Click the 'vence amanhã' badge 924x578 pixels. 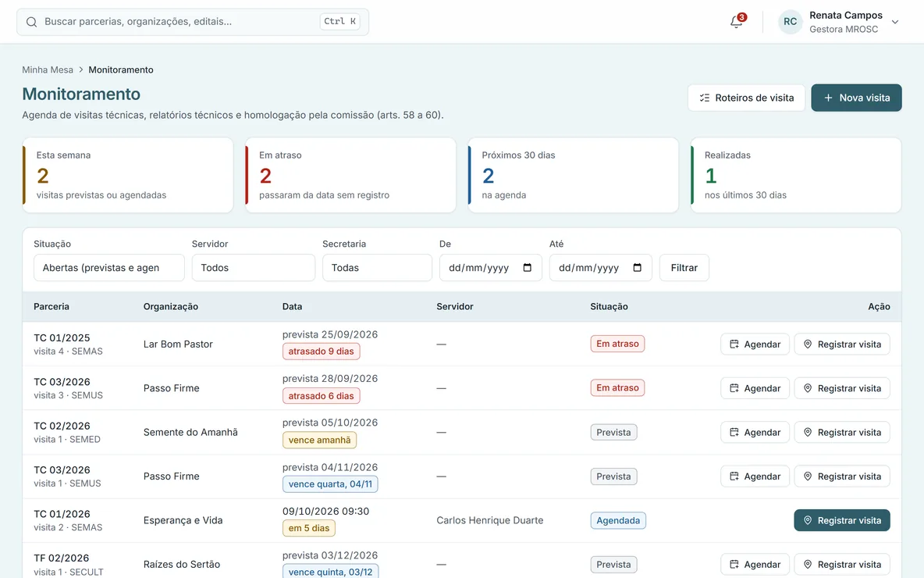(319, 440)
